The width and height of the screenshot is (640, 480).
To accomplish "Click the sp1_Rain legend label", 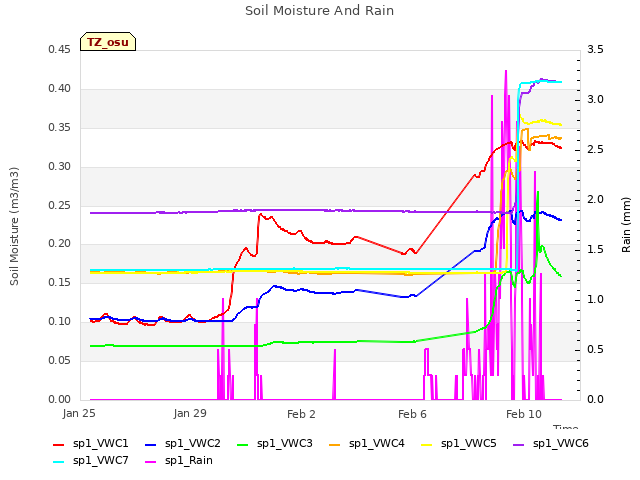I will [189, 461].
